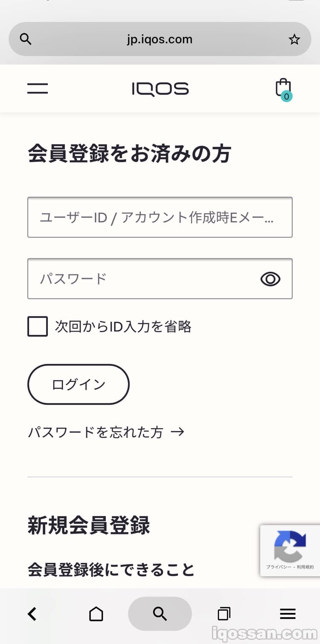Focus the パスワード input field
The width and height of the screenshot is (320, 644).
tap(141, 278)
